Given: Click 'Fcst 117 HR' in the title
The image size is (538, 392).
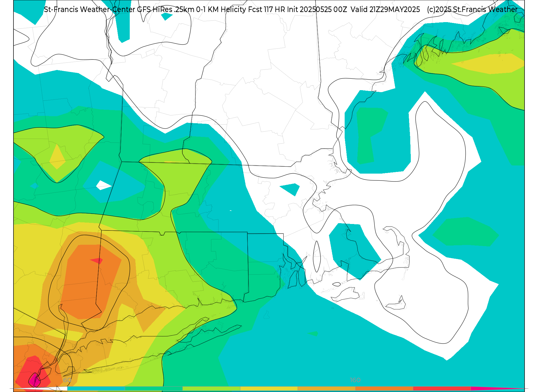Looking at the screenshot, I should pos(266,10).
